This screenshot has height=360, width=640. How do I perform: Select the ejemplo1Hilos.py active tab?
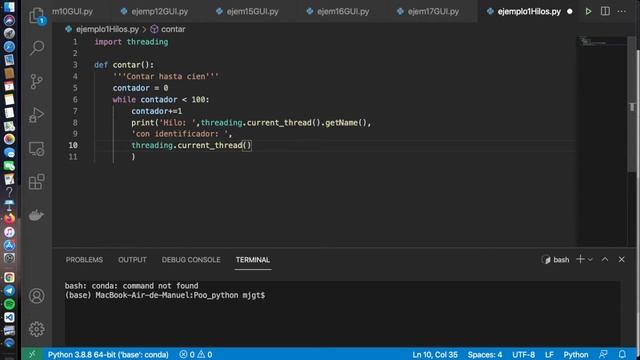click(529, 11)
